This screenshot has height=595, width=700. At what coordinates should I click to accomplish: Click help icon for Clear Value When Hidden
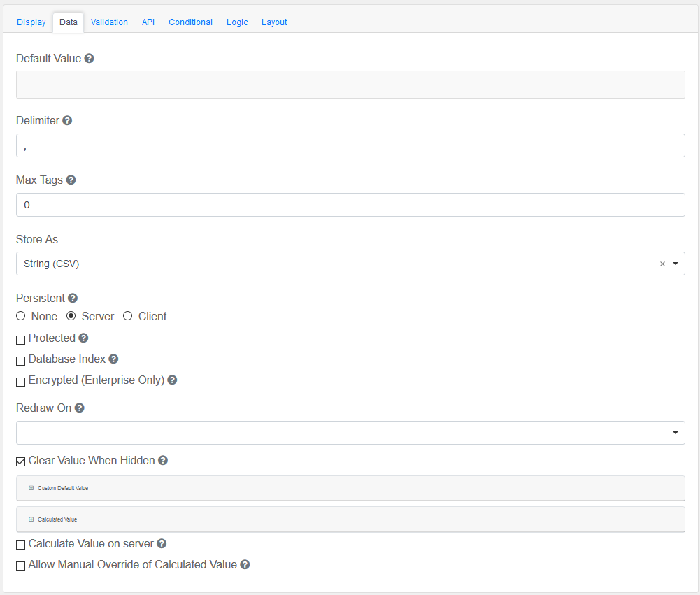[x=163, y=461]
